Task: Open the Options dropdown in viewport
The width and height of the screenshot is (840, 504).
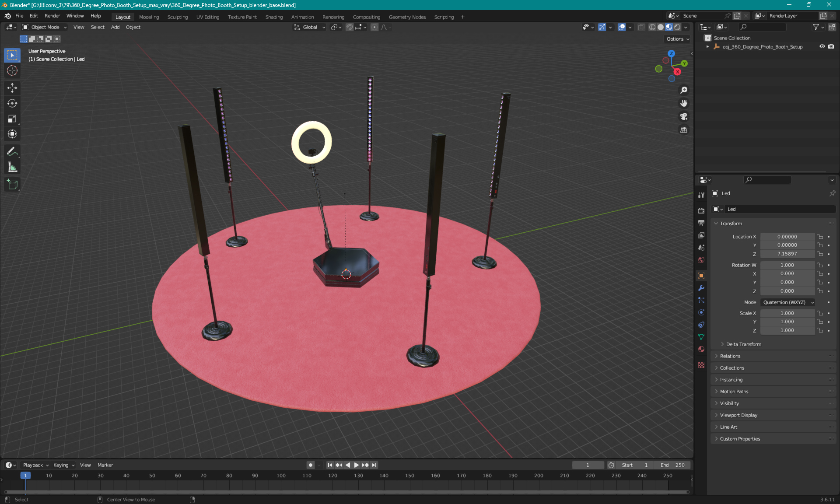Action: coord(678,39)
